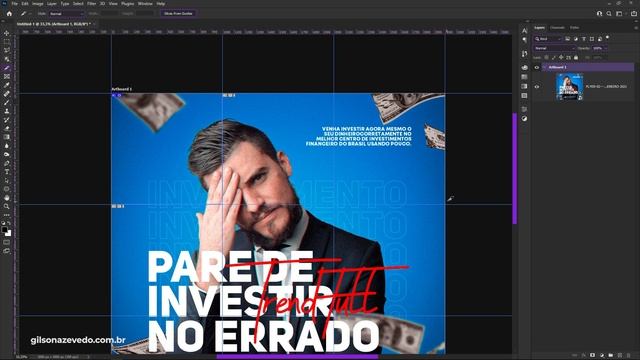Viewport: 640px width, 360px height.
Task: Select the Gradient tool
Action: [x=7, y=137]
